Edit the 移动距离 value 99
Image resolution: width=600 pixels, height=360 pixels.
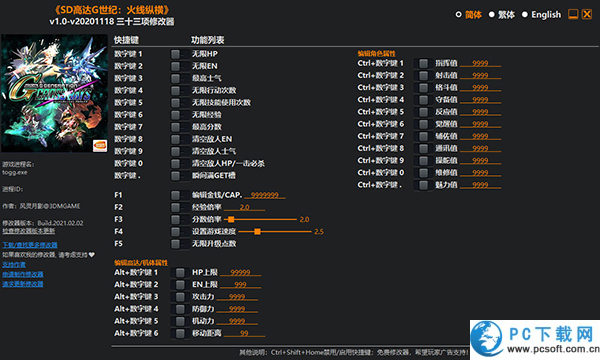244,333
